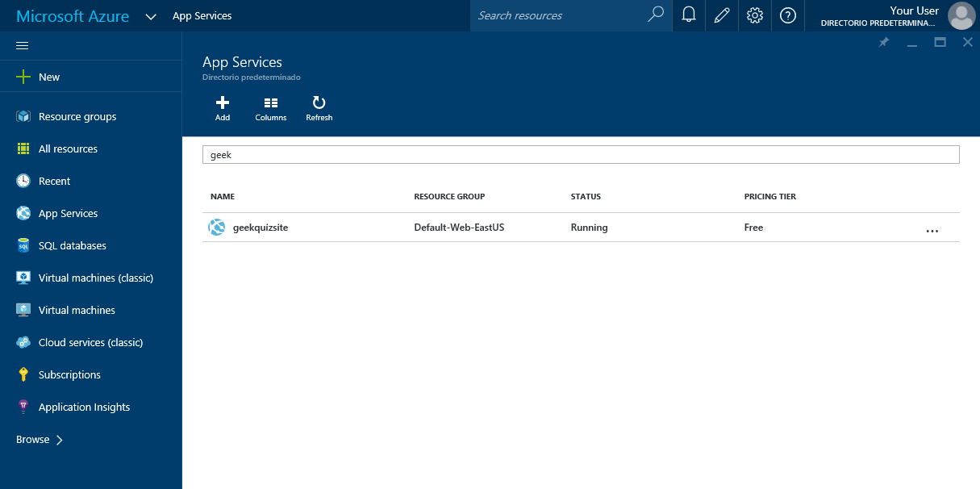Add a new App Service

pyautogui.click(x=222, y=108)
